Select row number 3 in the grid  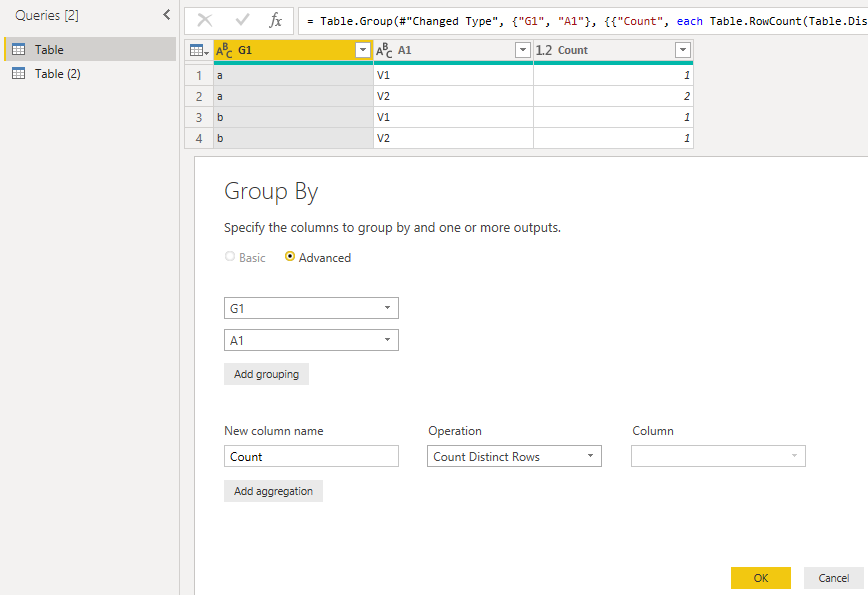tap(199, 117)
